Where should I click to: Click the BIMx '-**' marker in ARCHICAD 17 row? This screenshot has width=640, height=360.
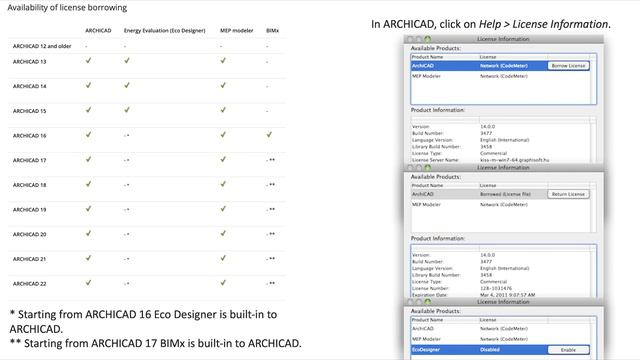[x=270, y=160]
